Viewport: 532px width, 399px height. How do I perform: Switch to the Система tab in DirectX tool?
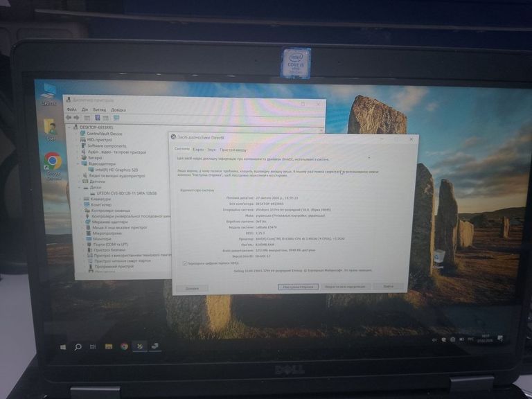point(182,149)
